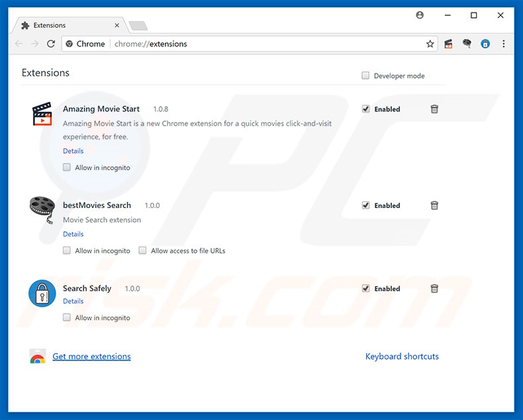Viewport: 523px width, 420px height.
Task: Open Chrome three-dot menu
Action: [x=504, y=44]
